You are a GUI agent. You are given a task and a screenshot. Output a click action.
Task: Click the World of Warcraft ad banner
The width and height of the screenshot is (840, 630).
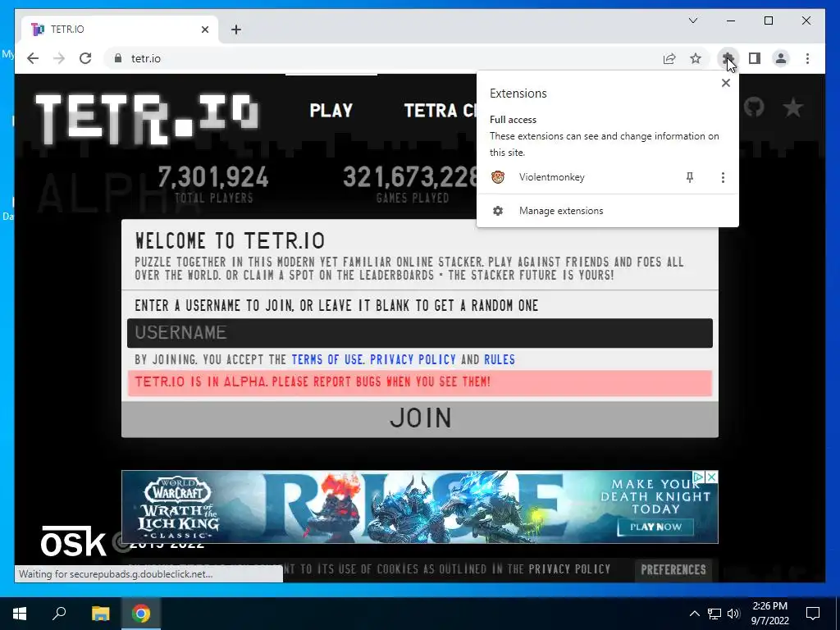click(420, 507)
